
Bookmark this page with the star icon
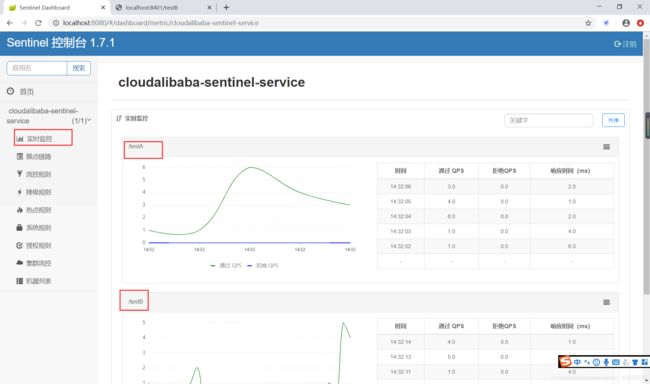(588, 23)
